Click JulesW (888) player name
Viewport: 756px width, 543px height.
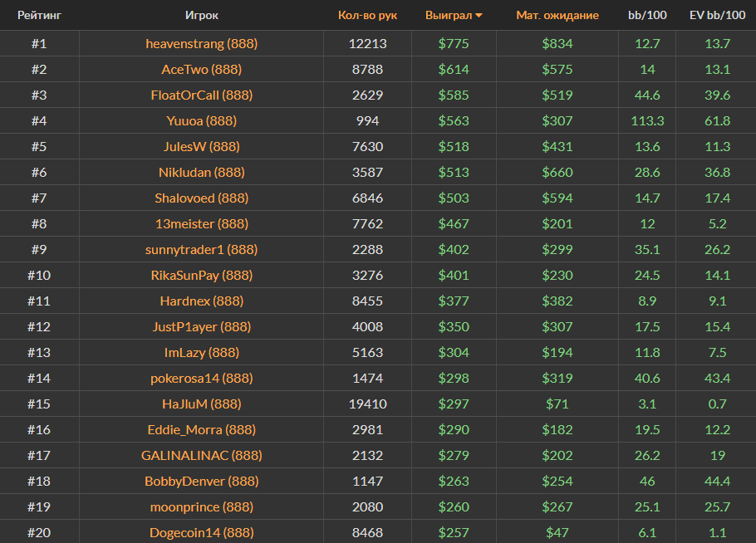201,146
